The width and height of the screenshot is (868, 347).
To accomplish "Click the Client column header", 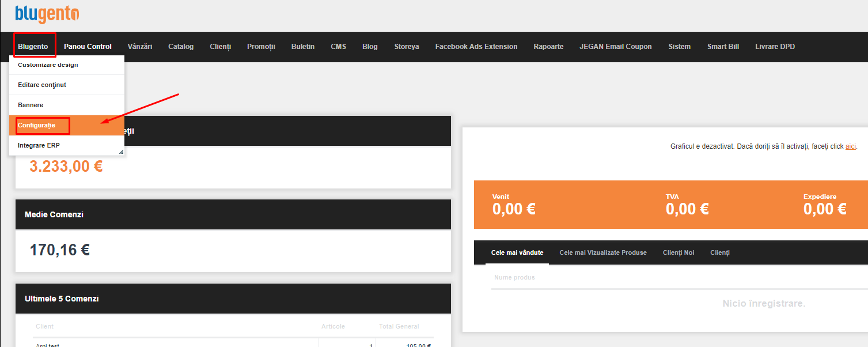I will tap(44, 326).
